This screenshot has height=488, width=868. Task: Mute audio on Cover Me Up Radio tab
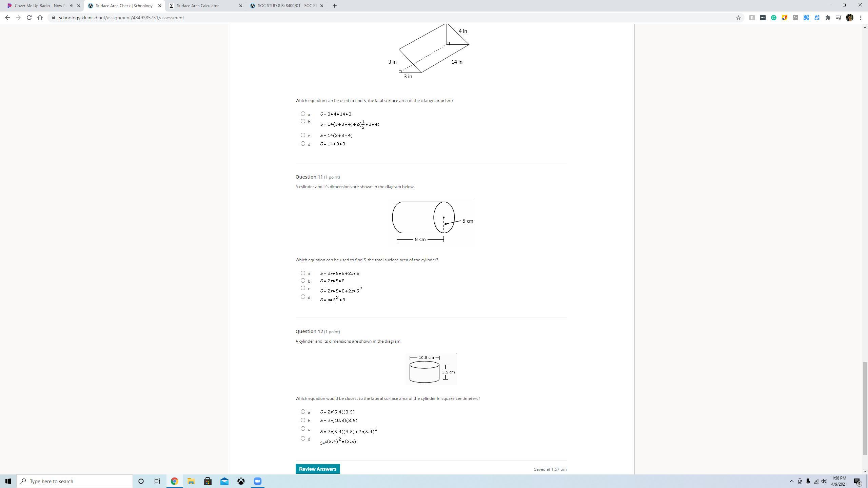71,5
